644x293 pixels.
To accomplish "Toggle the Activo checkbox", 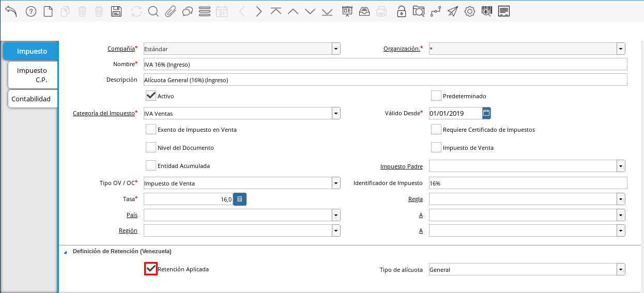I will pyautogui.click(x=150, y=96).
